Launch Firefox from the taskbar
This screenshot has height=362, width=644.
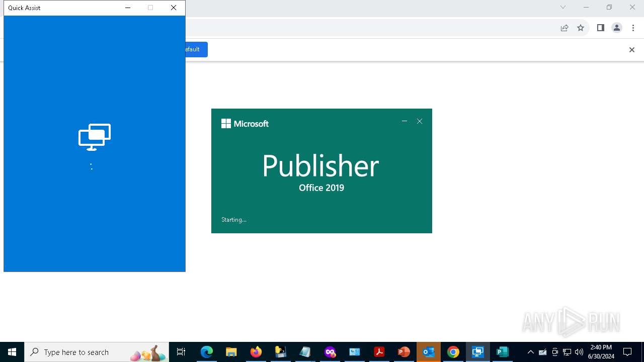pyautogui.click(x=256, y=352)
